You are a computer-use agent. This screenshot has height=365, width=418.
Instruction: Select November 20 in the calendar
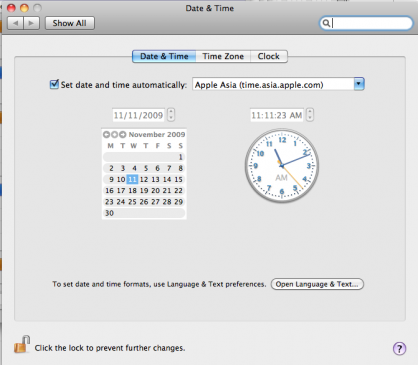point(155,191)
